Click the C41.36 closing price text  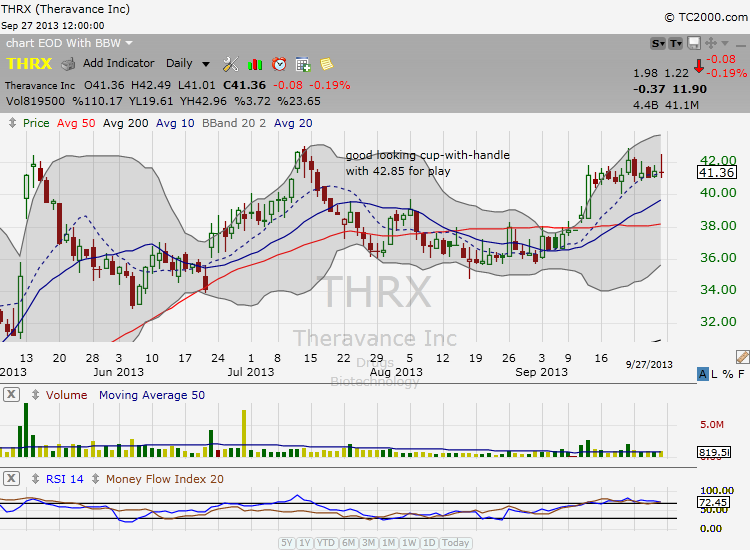tap(244, 85)
